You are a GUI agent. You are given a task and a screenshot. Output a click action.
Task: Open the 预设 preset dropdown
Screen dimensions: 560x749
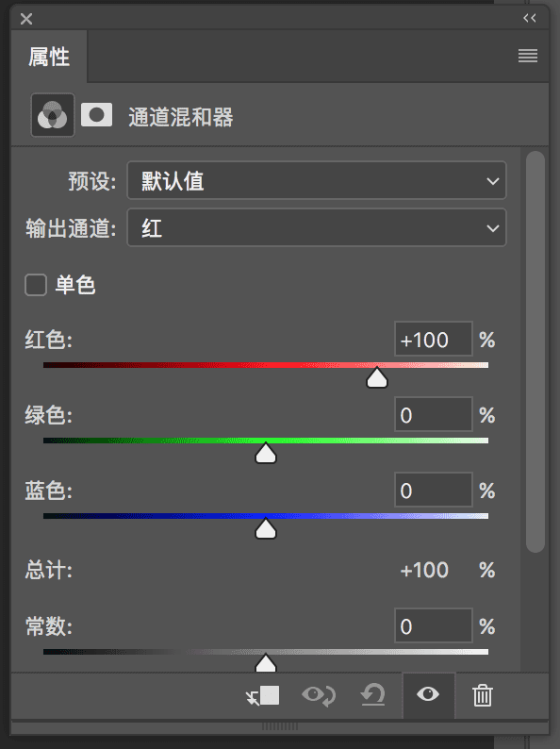click(x=317, y=180)
